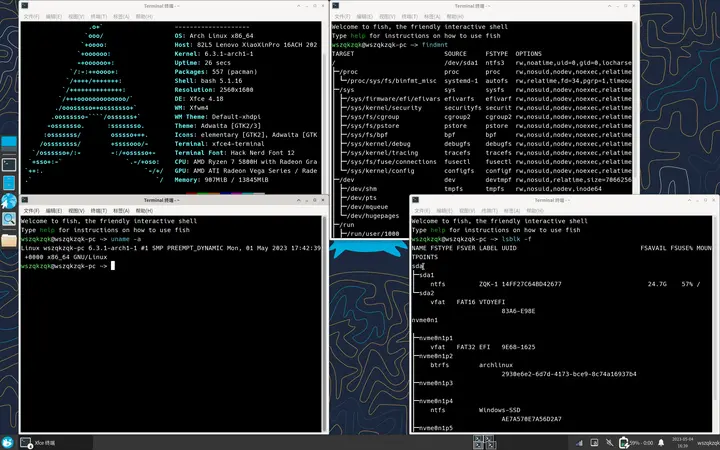Viewport: 720px width, 450px height.
Task: Click 'DE: Xfce 4.18' line
Action: pos(199,99)
